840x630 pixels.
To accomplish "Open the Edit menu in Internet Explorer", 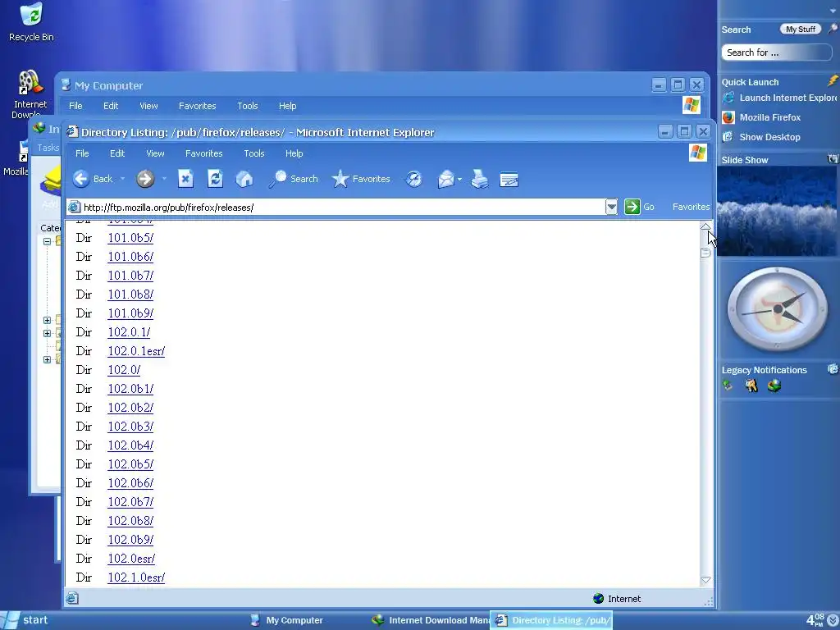I will pos(116,153).
